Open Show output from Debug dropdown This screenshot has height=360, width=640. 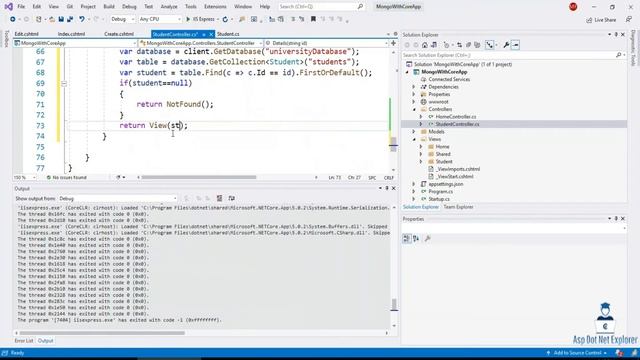[x=118, y=198]
